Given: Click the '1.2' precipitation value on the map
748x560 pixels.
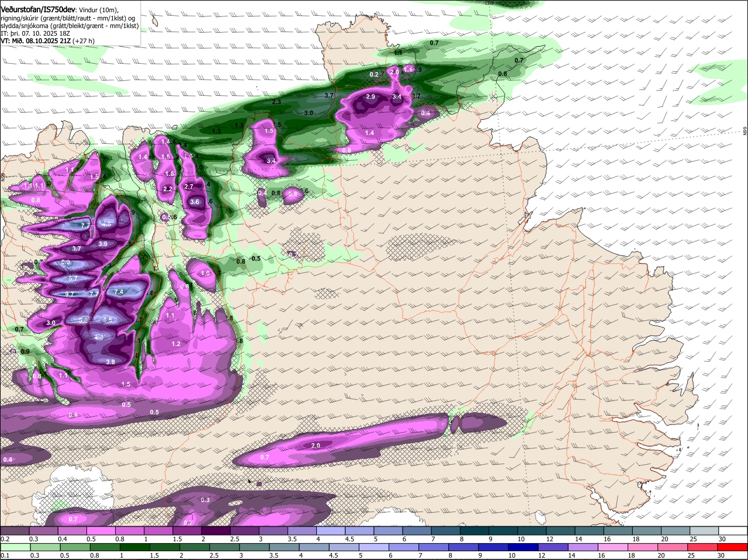Looking at the screenshot, I should pyautogui.click(x=176, y=344).
